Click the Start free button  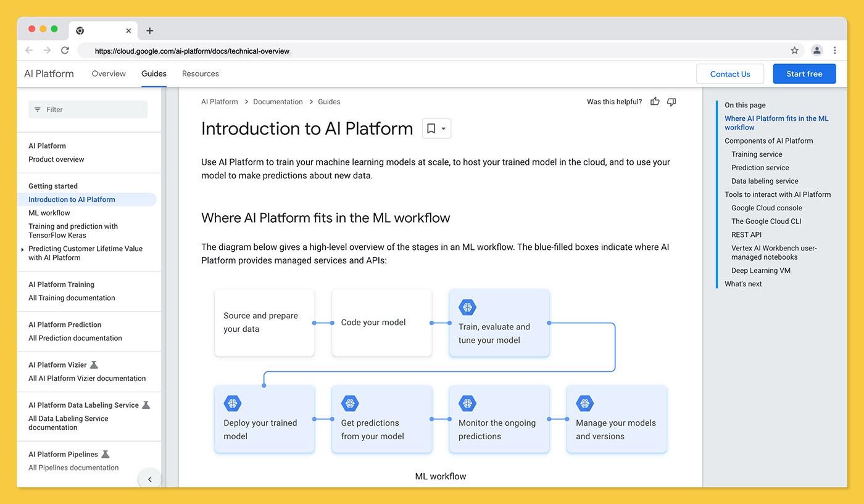coord(804,73)
